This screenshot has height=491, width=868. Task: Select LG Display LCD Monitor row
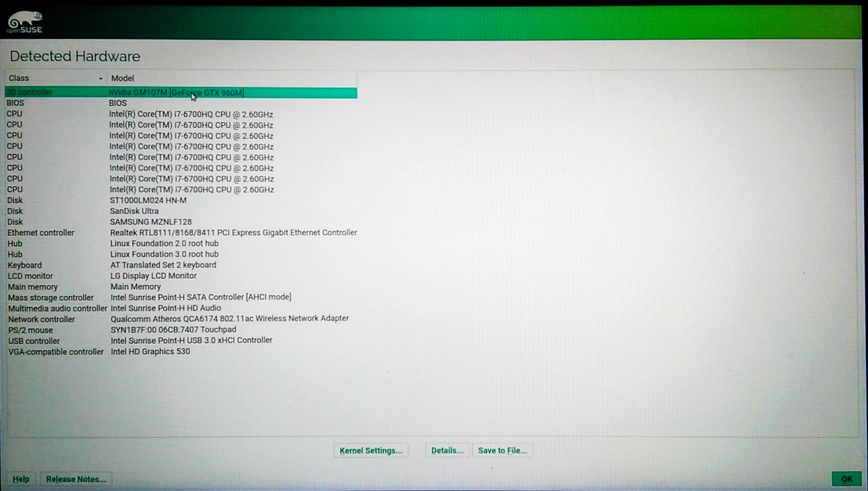point(181,276)
